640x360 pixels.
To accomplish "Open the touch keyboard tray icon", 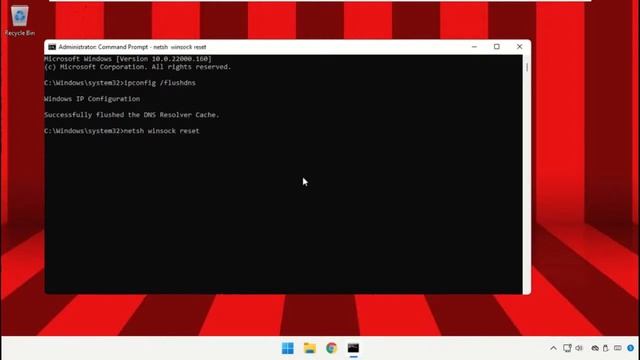I will coord(618,348).
